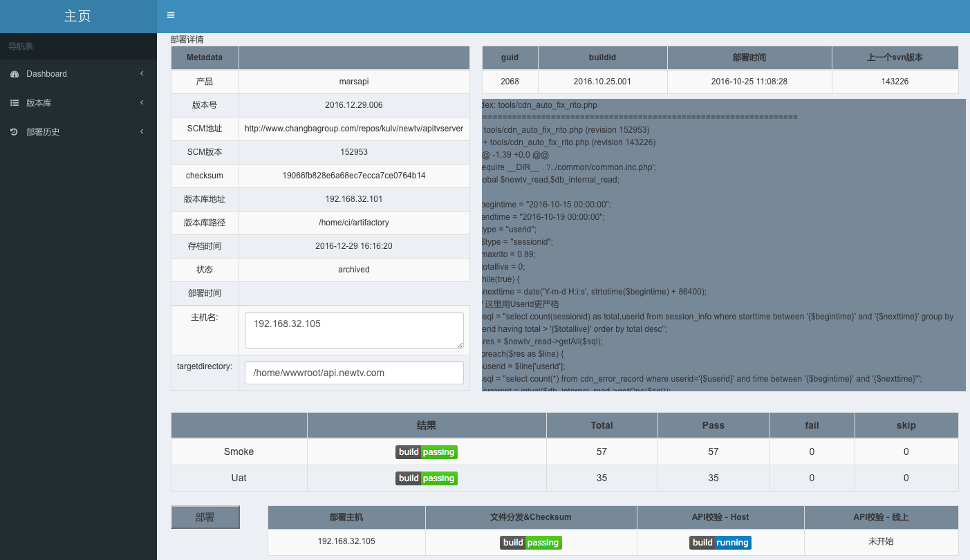The height and width of the screenshot is (560, 970).
Task: Toggle the hamburger sidebar menu icon
Action: click(x=171, y=15)
